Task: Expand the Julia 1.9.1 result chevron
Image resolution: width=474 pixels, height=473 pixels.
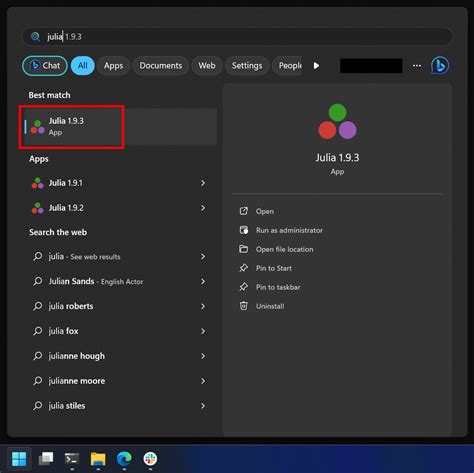Action: coord(203,183)
